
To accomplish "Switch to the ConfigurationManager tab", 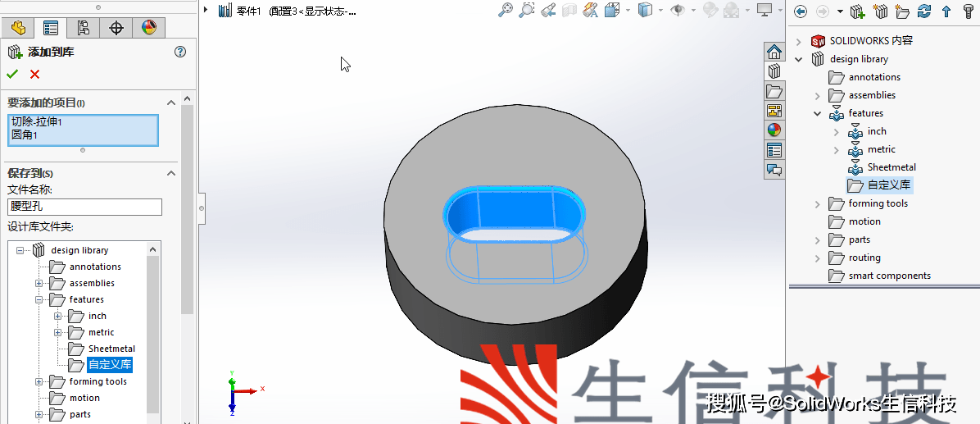I will [83, 27].
